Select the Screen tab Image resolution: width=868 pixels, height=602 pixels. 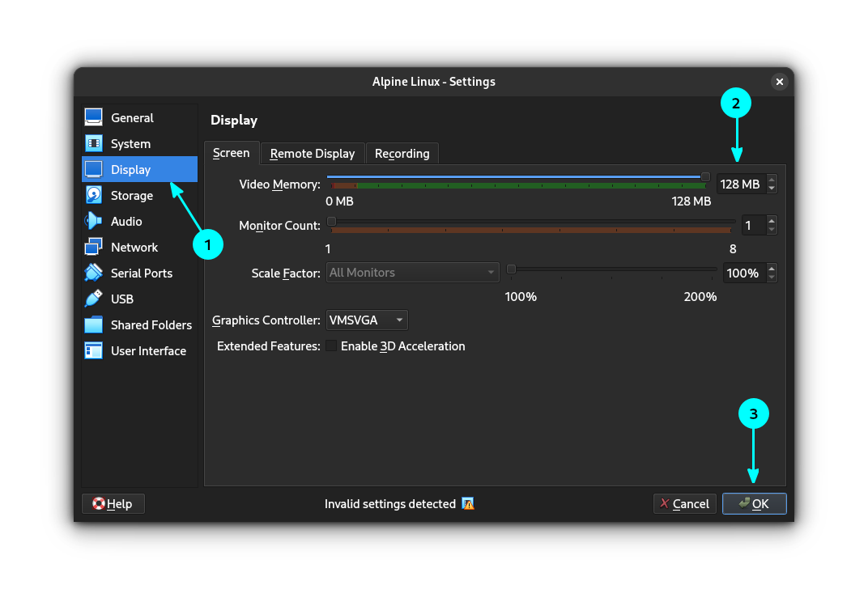[232, 153]
